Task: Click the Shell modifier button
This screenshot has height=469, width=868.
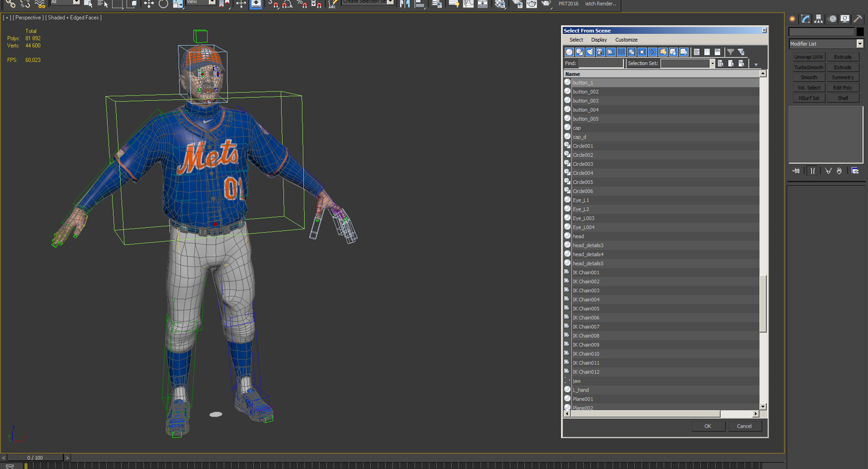Action: coord(843,98)
